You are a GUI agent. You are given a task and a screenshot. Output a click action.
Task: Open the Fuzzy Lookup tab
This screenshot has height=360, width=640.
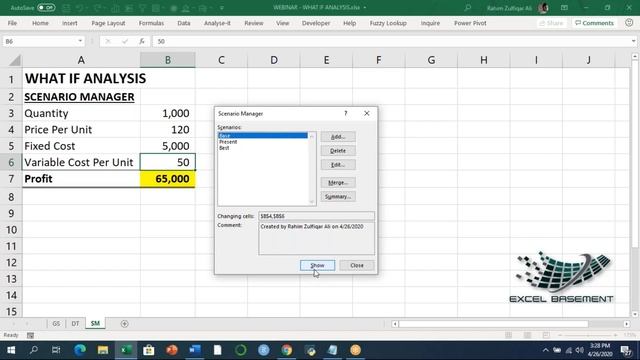coord(388,23)
